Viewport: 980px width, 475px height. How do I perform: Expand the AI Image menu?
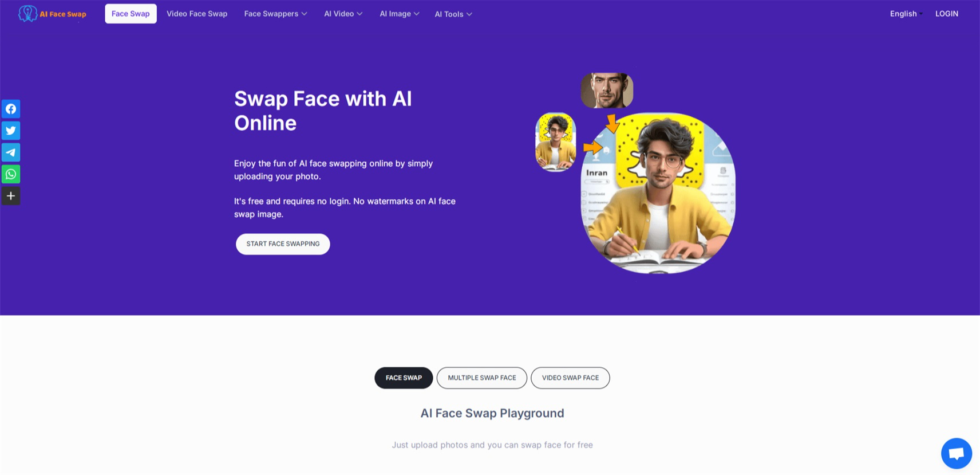click(x=399, y=14)
